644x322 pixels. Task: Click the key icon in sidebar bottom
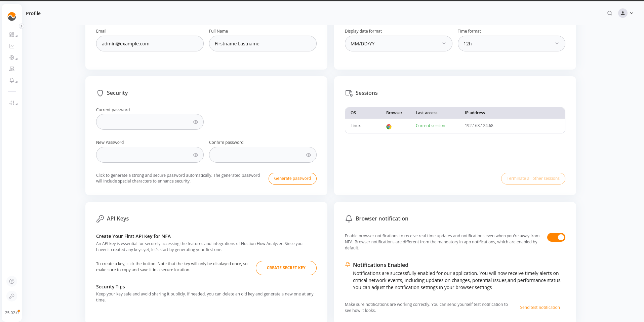click(12, 296)
